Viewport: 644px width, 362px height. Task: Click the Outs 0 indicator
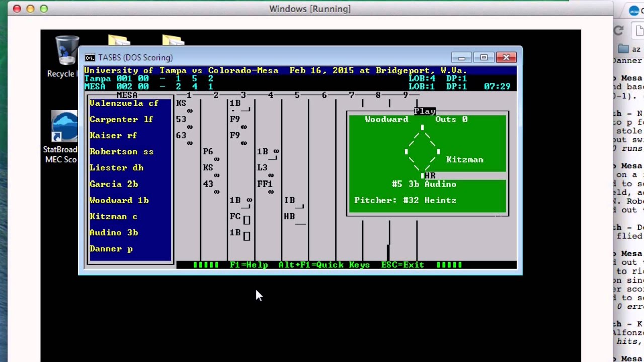pyautogui.click(x=451, y=119)
